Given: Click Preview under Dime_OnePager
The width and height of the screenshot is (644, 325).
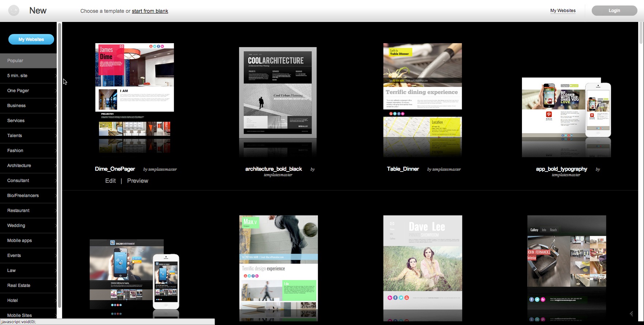Looking at the screenshot, I should click(137, 181).
